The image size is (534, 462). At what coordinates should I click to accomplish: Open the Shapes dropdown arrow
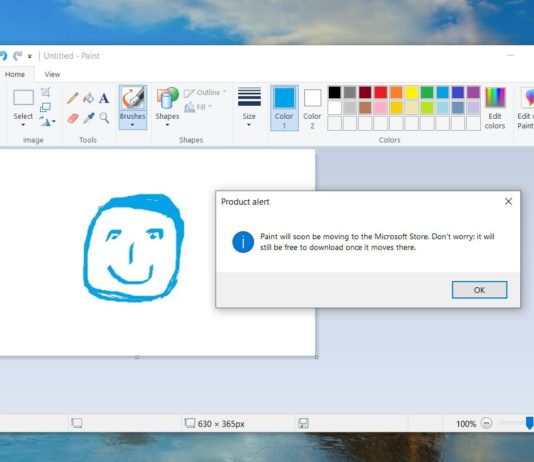click(167, 125)
